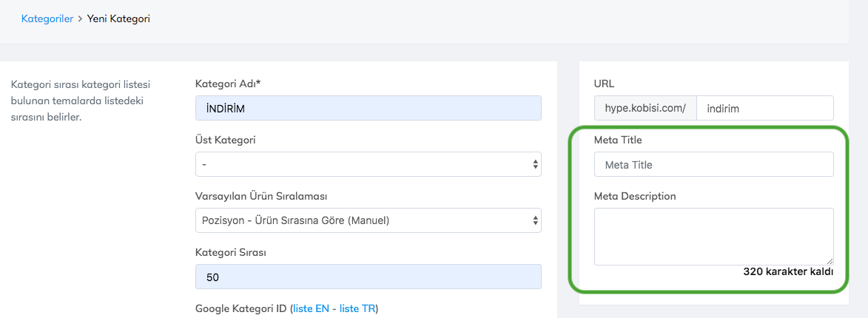Image resolution: width=868 pixels, height=318 pixels.
Task: Click inside the Meta Description textarea
Action: click(713, 236)
